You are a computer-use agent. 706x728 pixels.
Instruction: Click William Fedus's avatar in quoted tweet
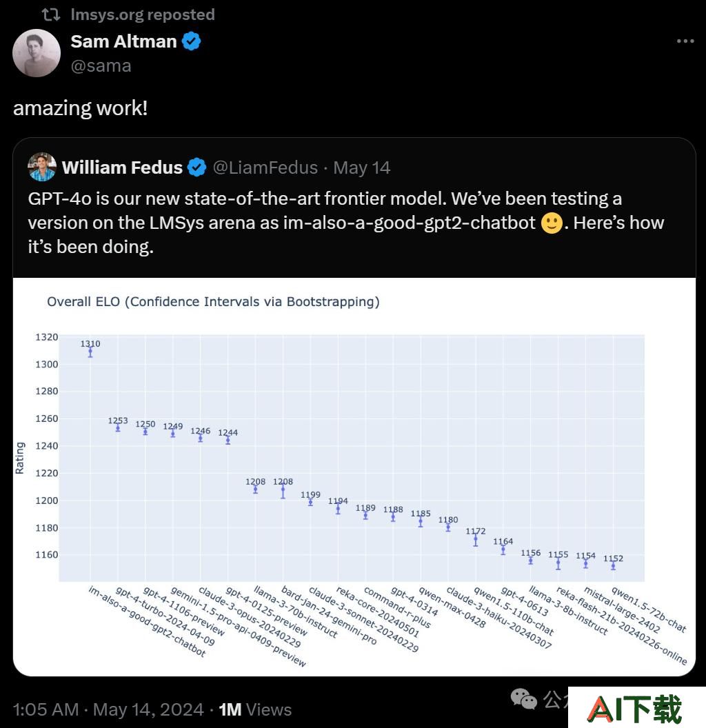[x=42, y=167]
